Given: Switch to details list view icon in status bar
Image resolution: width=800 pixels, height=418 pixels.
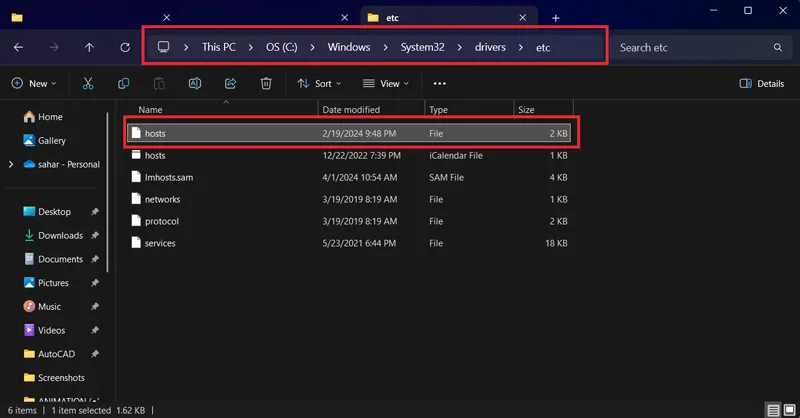Looking at the screenshot, I should tap(773, 410).
